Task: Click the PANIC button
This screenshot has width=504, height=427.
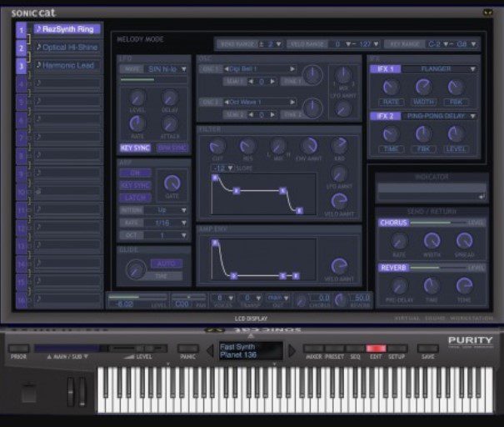Action: [187, 348]
